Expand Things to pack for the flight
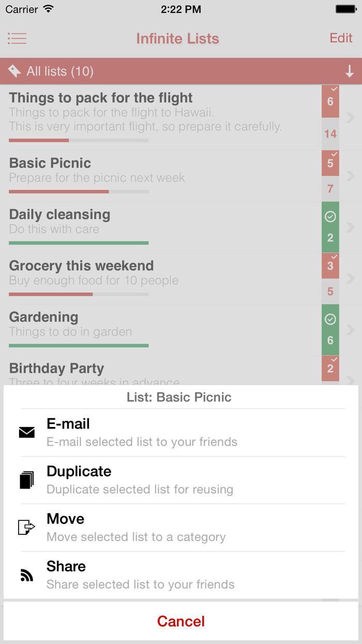The image size is (362, 644). [351, 118]
